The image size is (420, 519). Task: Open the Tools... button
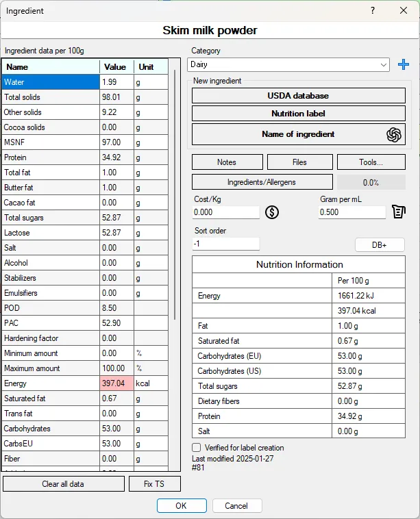coord(371,162)
